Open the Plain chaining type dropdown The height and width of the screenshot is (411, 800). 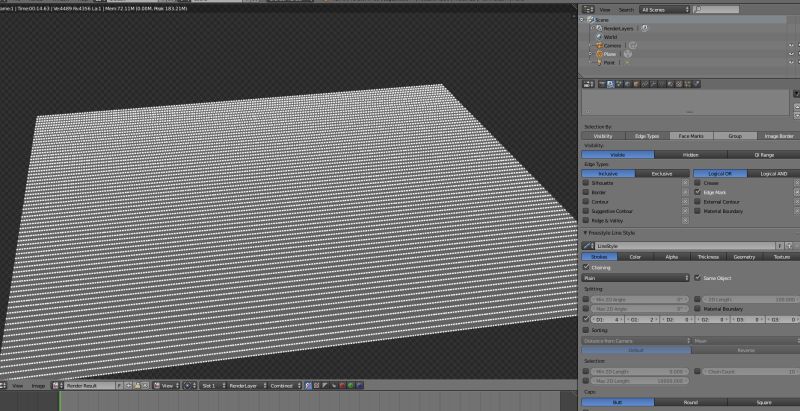(636, 278)
